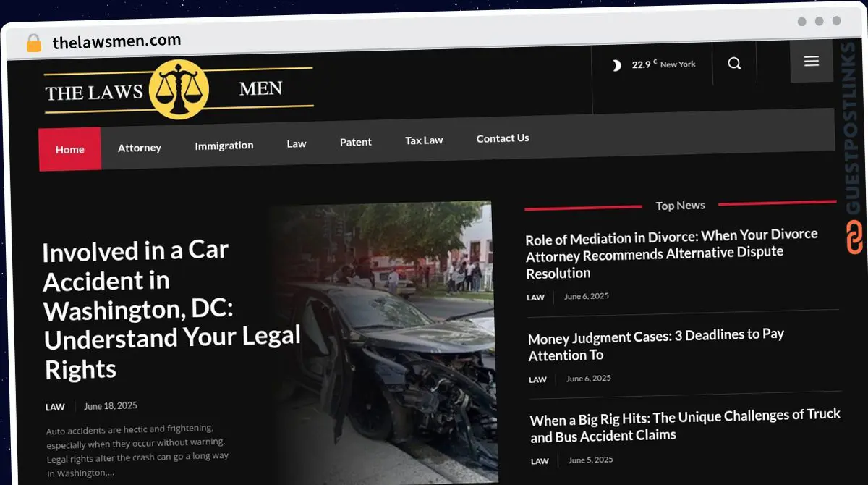The image size is (868, 485).
Task: Open the Tax Law category
Action: [424, 140]
